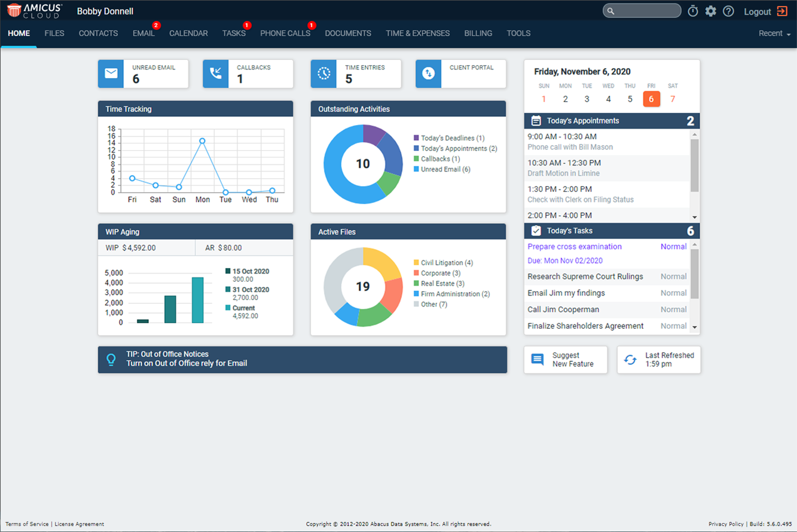Switch to the Calendar tab
This screenshot has height=532, width=797.
pos(189,34)
